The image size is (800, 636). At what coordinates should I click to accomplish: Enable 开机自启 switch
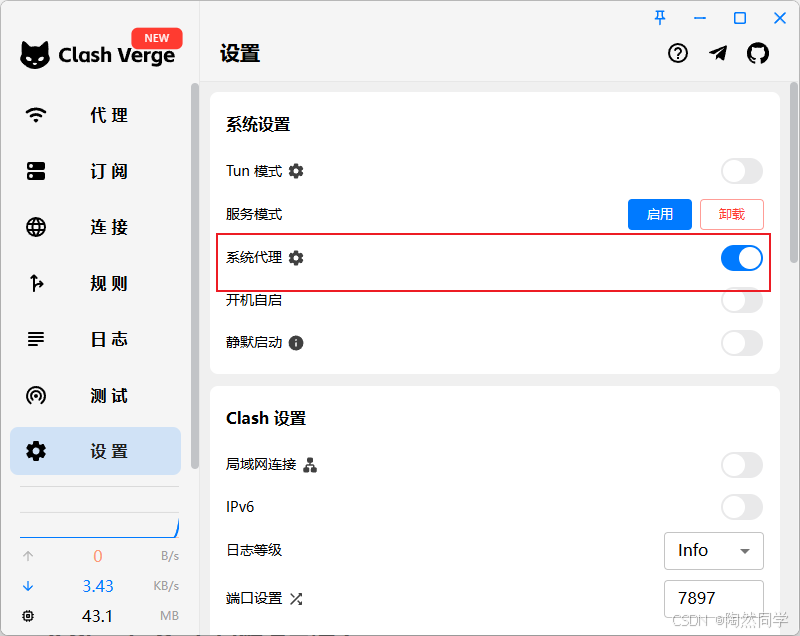pos(742,300)
